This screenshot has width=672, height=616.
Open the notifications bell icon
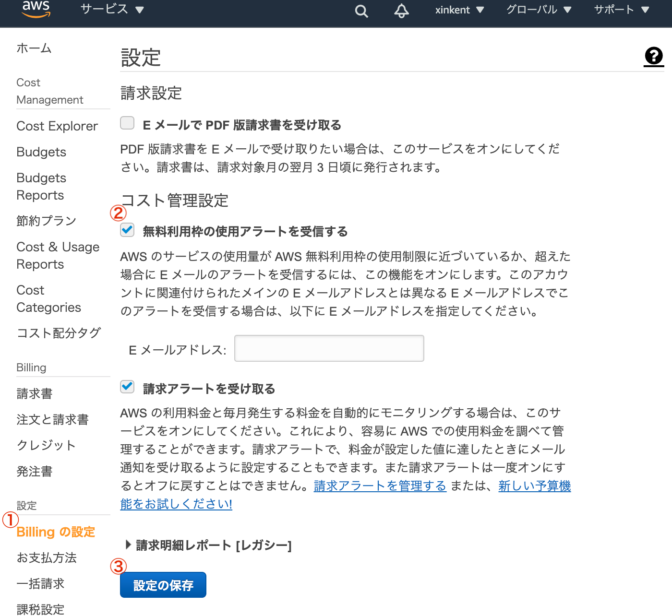401,11
